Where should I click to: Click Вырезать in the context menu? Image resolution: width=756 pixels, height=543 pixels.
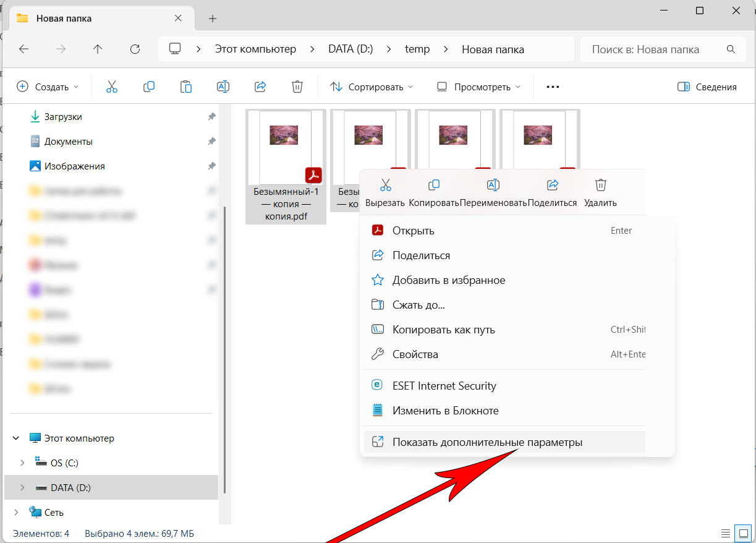tap(385, 193)
